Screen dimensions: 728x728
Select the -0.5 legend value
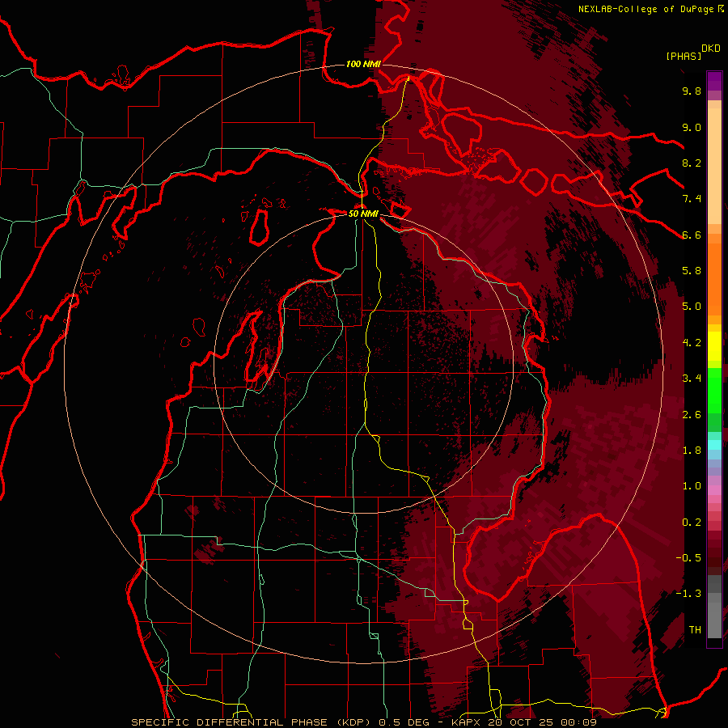pos(688,558)
